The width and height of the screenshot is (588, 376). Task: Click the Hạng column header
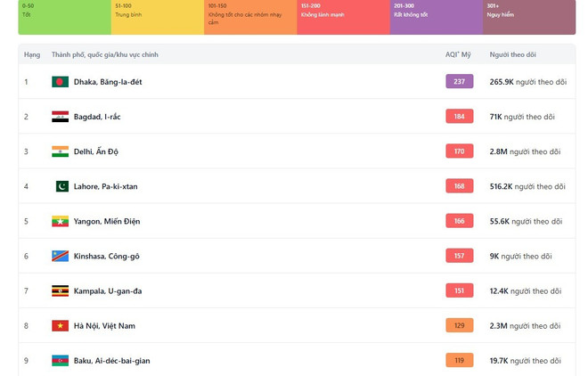click(32, 55)
